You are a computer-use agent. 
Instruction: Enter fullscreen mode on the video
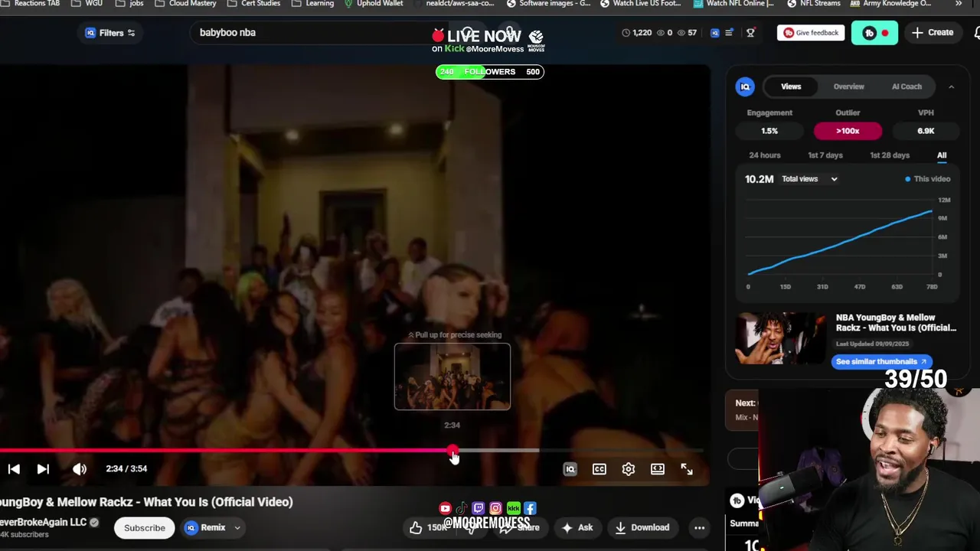(687, 469)
